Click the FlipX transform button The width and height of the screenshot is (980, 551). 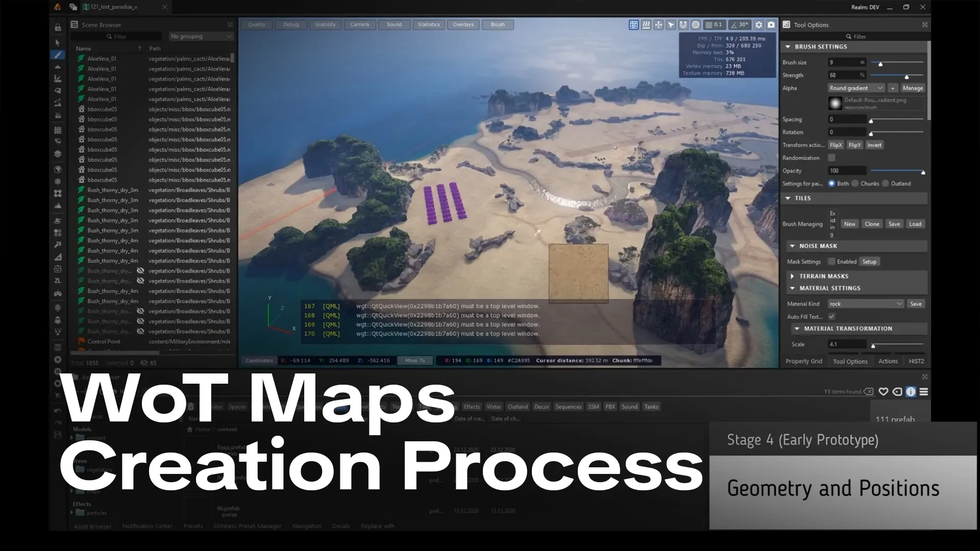tap(836, 145)
